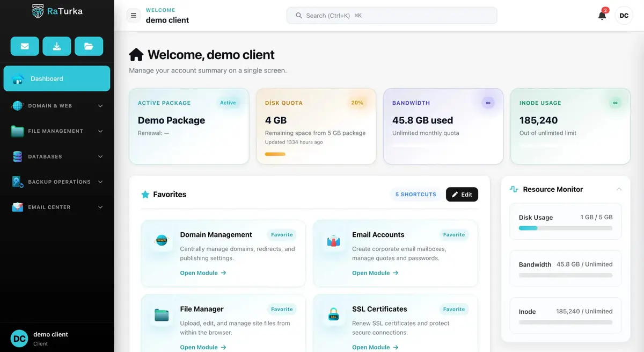This screenshot has height=352, width=644.
Task: Click the Disk Quota progress bar
Action: click(x=275, y=154)
